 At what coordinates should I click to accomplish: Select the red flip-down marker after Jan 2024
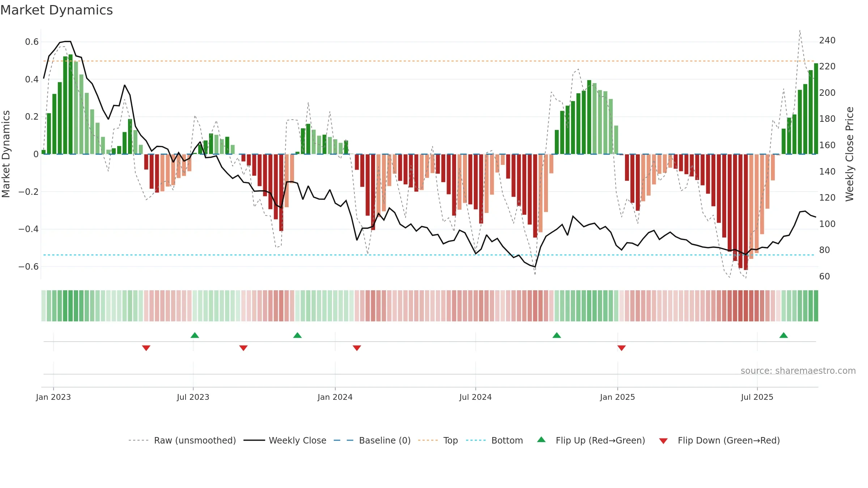357,348
